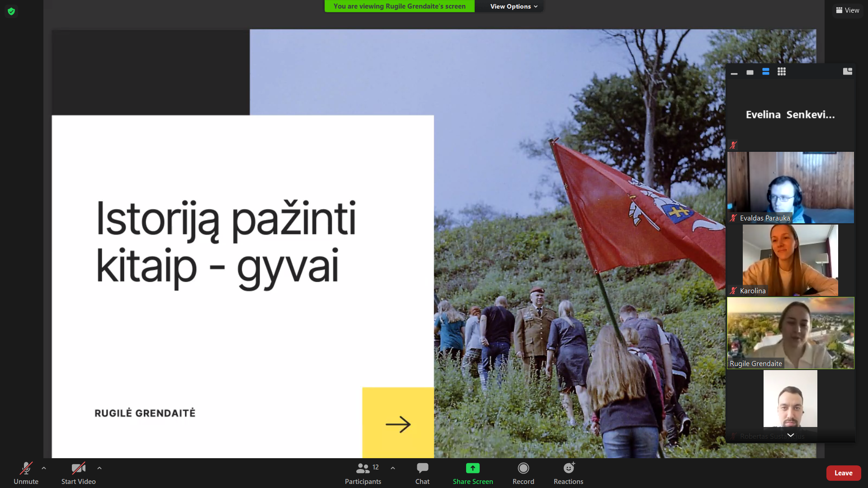Unmute the microphone
Screen dimensions: 868x488
pos(26,473)
